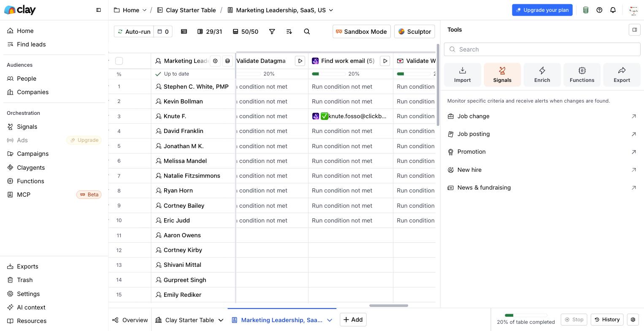This screenshot has height=331, width=644.
Task: Open table settings gear at bottom right
Action: 633,320
